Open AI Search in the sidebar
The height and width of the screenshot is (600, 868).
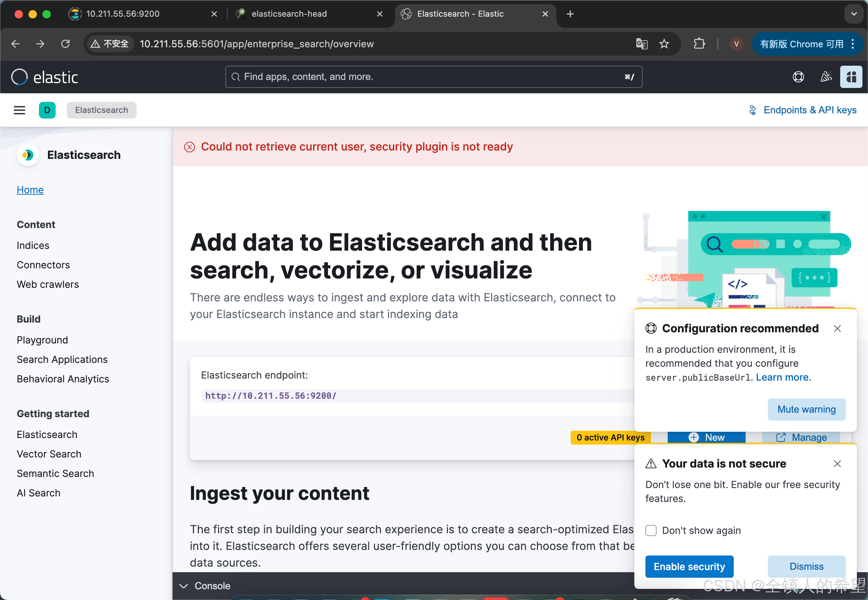(38, 493)
